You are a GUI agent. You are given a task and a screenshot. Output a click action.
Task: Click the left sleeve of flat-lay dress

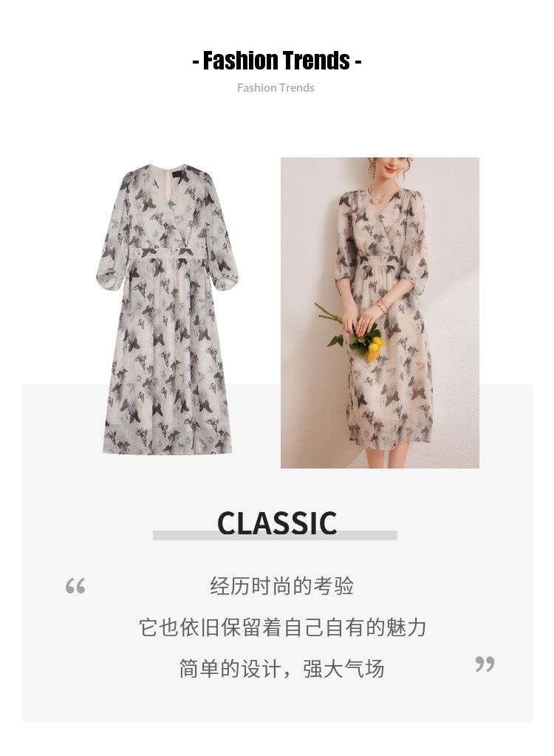112,236
